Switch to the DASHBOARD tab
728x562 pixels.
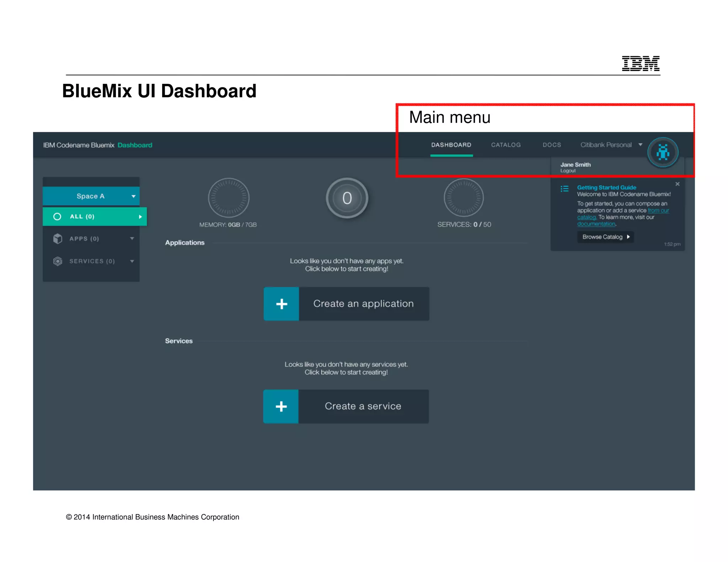pyautogui.click(x=451, y=145)
